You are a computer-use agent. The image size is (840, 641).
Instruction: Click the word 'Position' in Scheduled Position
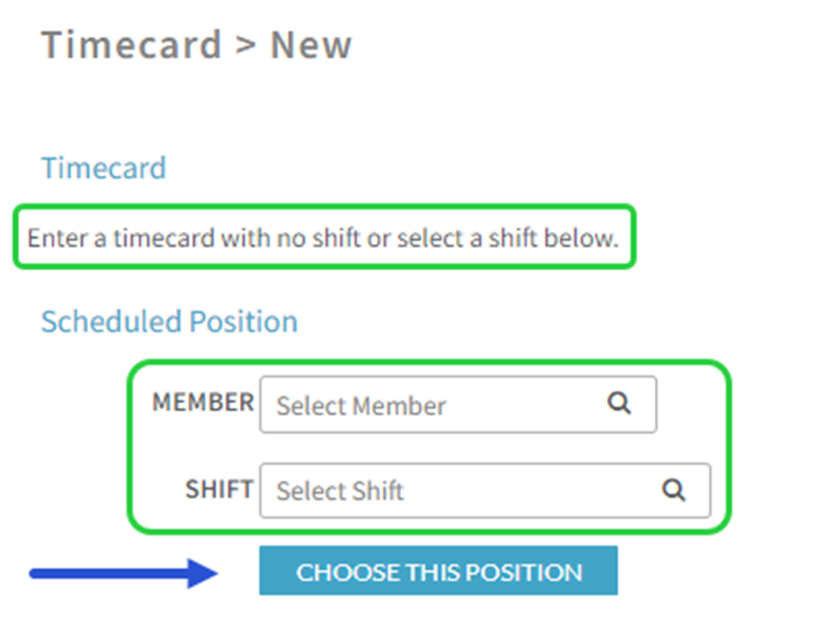[x=244, y=321]
